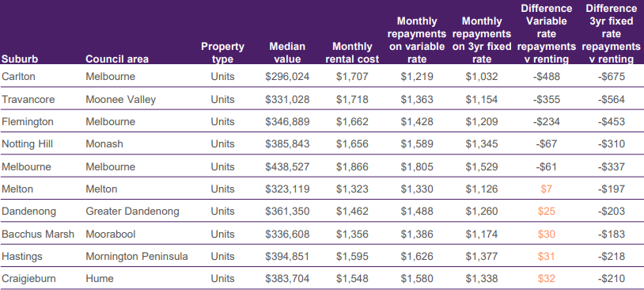The image size is (644, 290).
Task: Select Flemington median value $346,889
Action: point(287,122)
